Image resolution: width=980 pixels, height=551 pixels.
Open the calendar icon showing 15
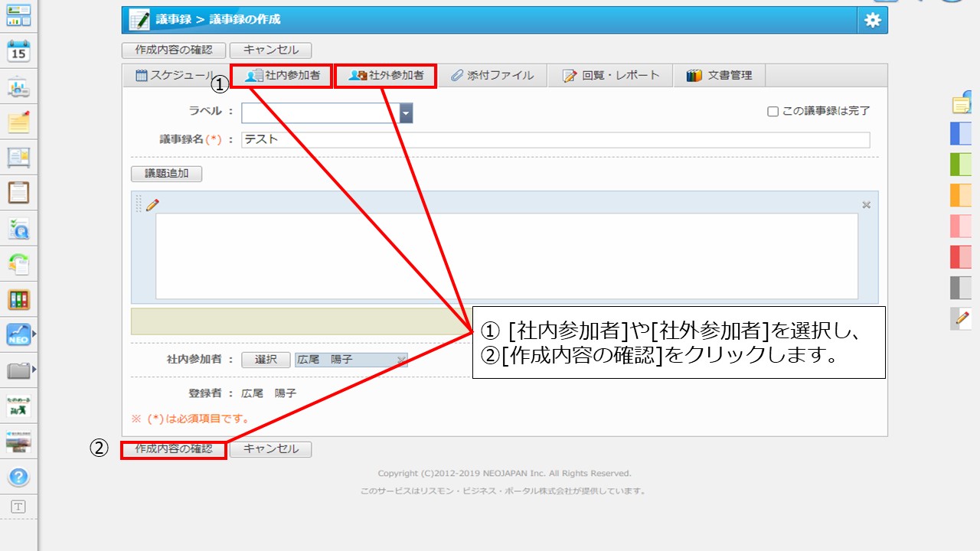[x=18, y=51]
